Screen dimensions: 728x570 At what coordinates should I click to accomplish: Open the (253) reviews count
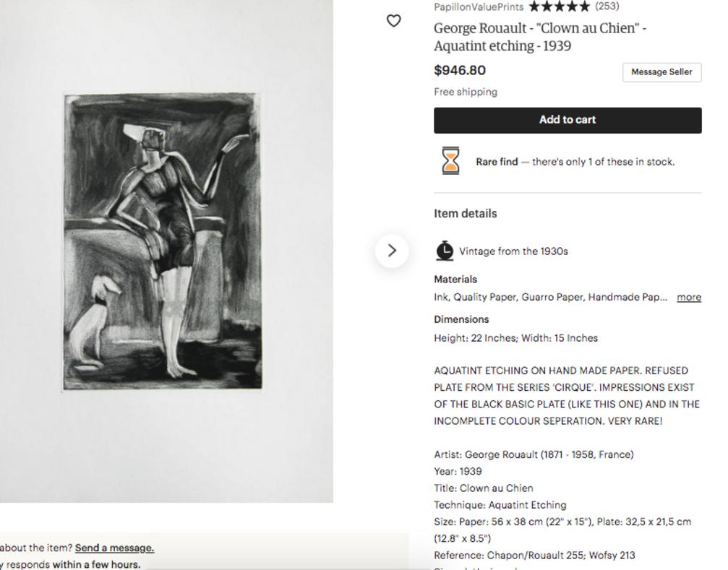click(x=607, y=7)
